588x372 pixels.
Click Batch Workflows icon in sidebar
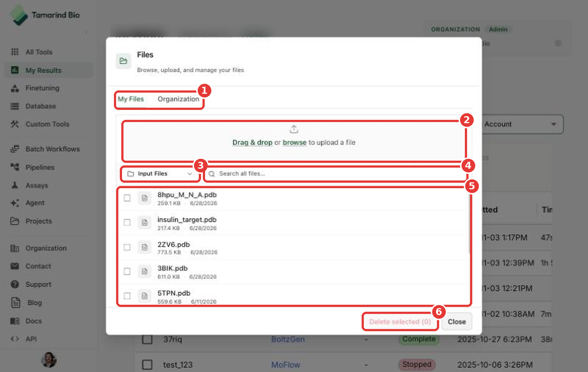coord(15,149)
